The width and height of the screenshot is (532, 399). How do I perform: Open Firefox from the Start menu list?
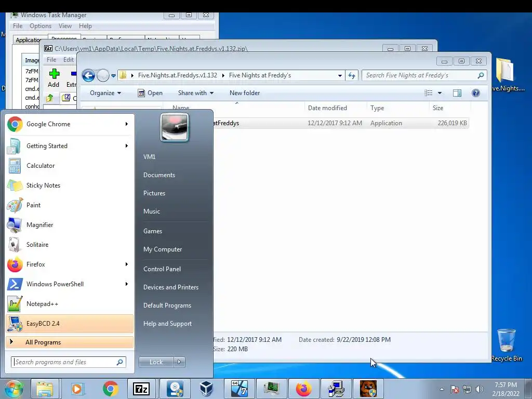69,264
